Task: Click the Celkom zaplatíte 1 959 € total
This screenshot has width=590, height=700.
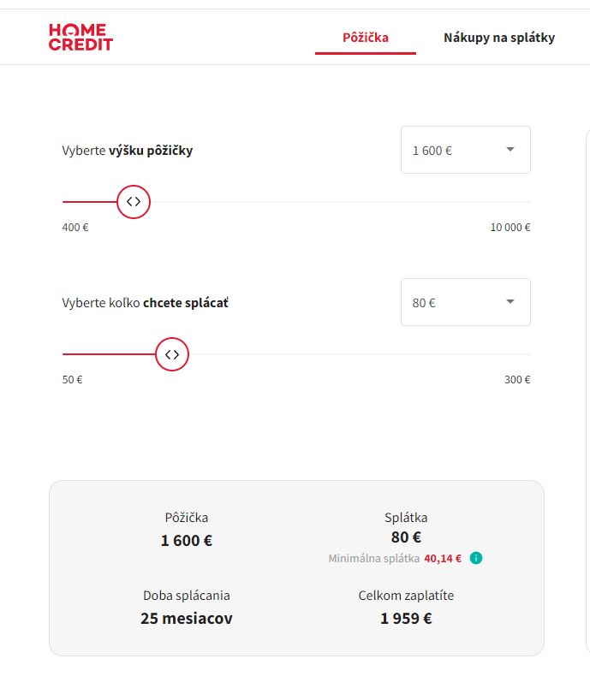Action: point(406,618)
